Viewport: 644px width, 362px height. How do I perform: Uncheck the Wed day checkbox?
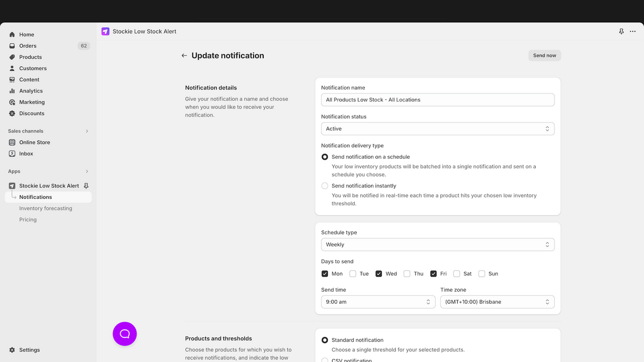(379, 274)
